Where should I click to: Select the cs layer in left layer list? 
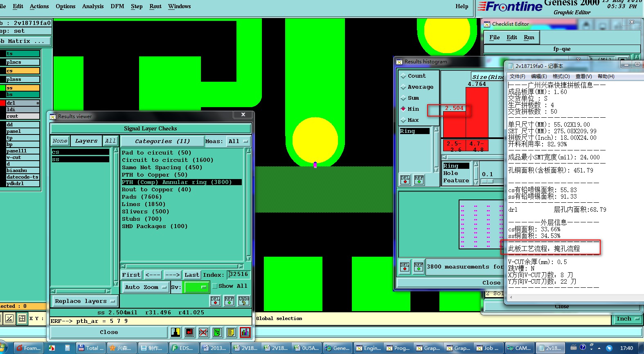click(x=23, y=71)
